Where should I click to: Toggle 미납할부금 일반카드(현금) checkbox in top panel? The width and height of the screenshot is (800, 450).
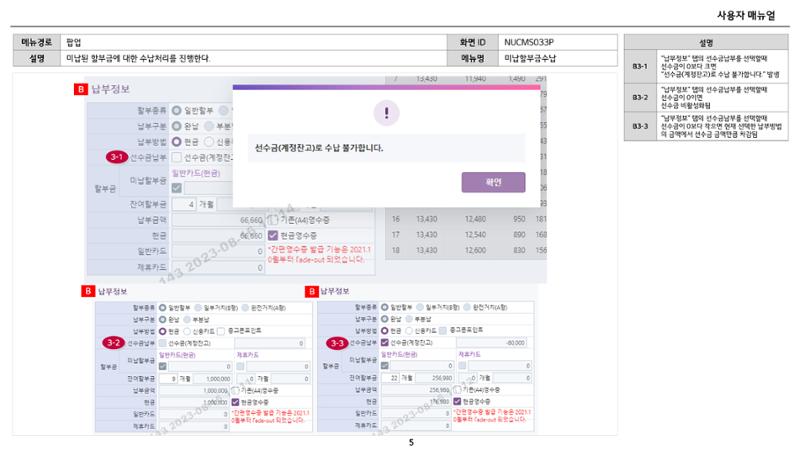click(x=177, y=188)
